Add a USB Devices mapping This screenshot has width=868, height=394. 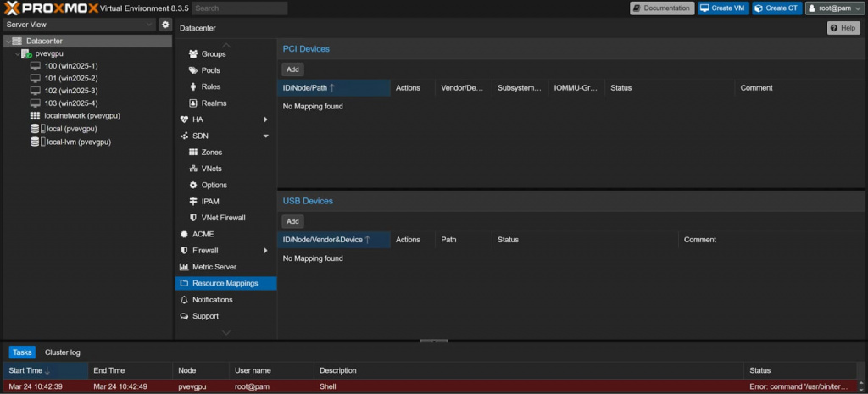pyautogui.click(x=292, y=221)
